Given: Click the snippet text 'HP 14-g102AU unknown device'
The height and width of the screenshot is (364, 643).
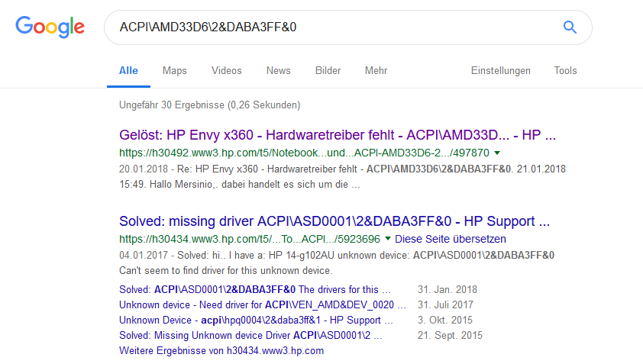Looking at the screenshot, I should (x=339, y=256).
